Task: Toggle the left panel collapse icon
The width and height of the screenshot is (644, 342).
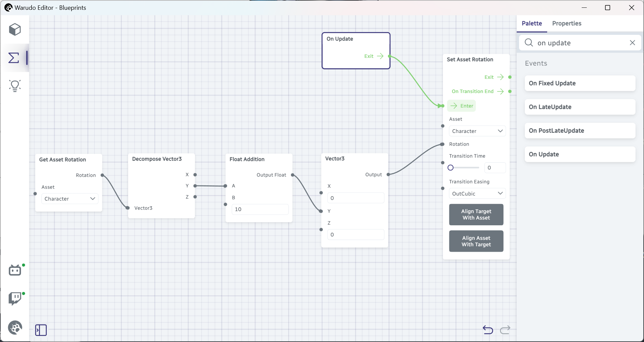Action: [41, 330]
